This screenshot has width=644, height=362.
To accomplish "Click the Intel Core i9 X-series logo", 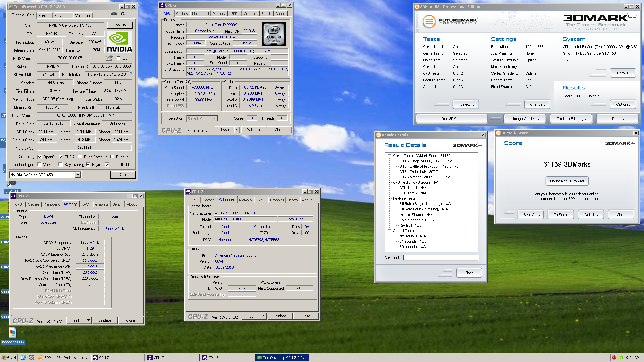I will click(x=274, y=34).
